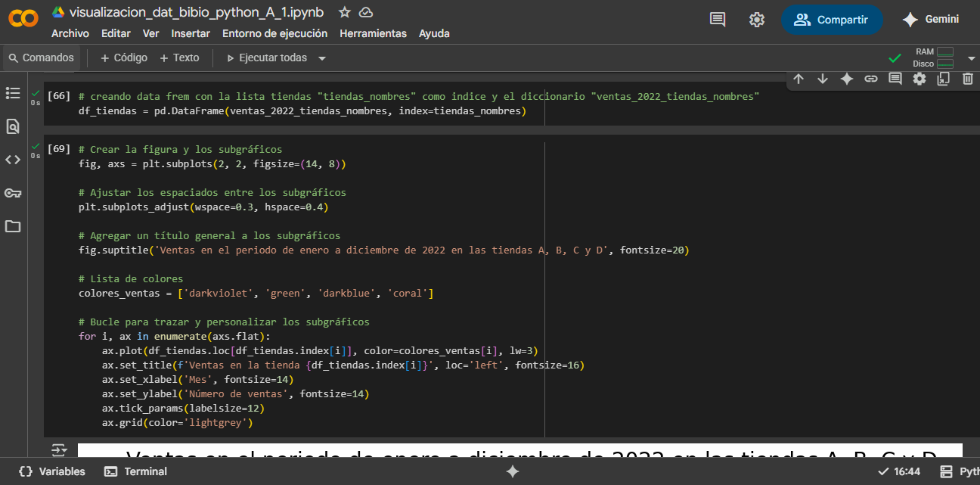Screen dimensions: 980x485
Task: Click the ax.set_xlabel('Mes') line
Action: click(197, 379)
